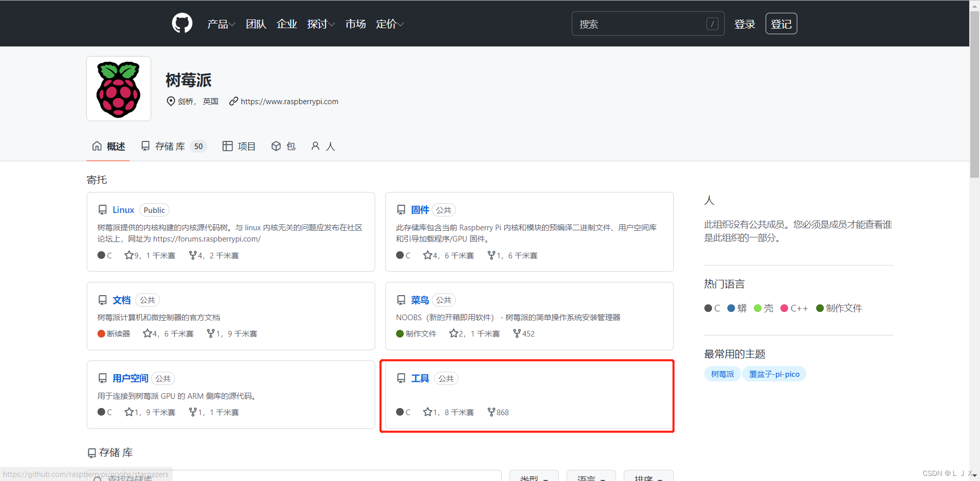Screen dimensions: 980x481
Task: Click the 登录 sign in link
Action: pos(745,24)
